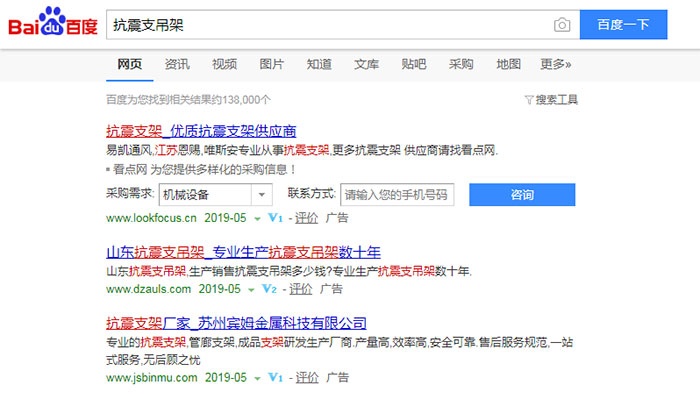This screenshot has height=394, width=700.
Task: Switch to the 贴吧 tab
Action: tap(414, 64)
